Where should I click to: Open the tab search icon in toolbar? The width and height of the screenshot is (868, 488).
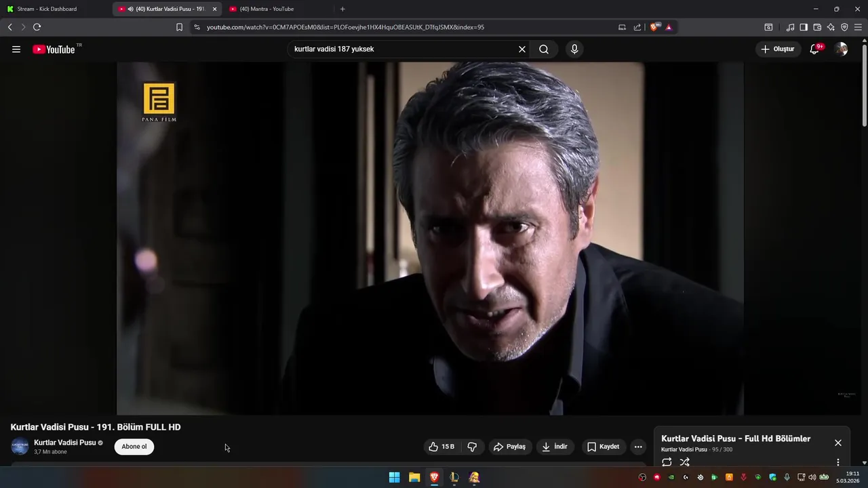click(x=768, y=27)
